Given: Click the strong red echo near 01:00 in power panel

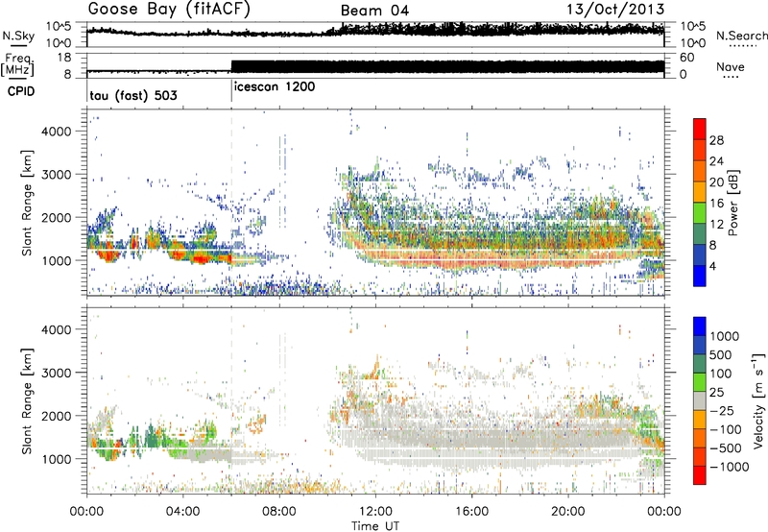Looking at the screenshot, I should point(107,254).
